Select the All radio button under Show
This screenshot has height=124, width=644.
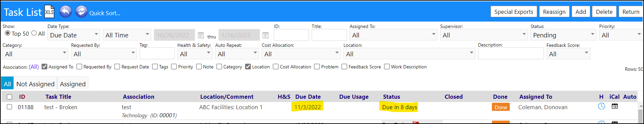[34, 33]
